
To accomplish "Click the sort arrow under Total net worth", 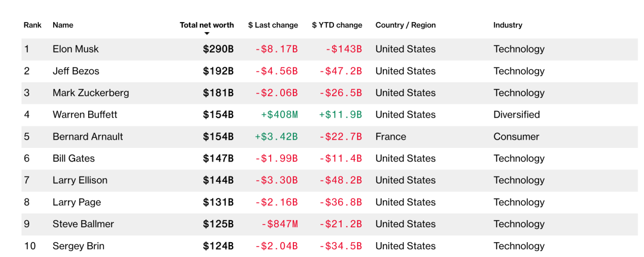I will (x=207, y=33).
